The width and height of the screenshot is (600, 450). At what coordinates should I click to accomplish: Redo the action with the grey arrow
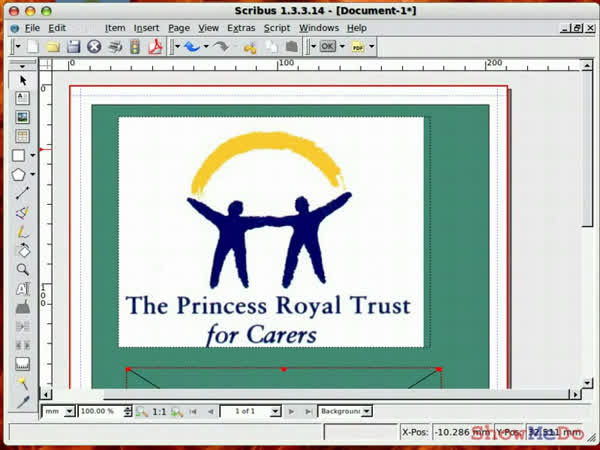(x=222, y=47)
